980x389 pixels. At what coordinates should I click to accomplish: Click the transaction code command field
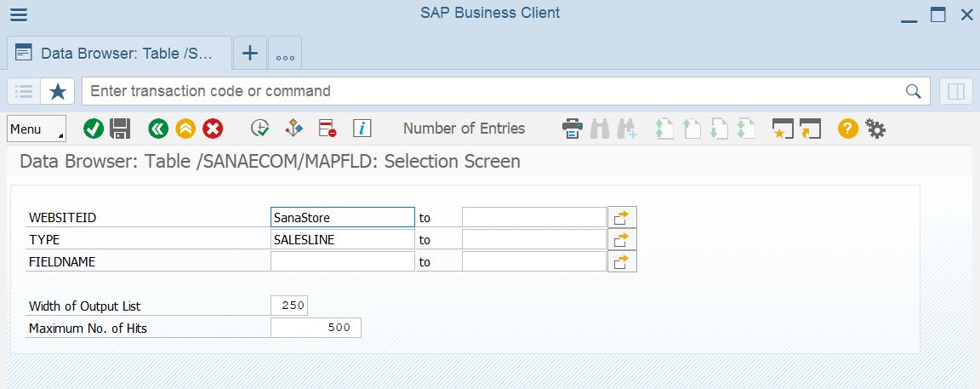[506, 91]
